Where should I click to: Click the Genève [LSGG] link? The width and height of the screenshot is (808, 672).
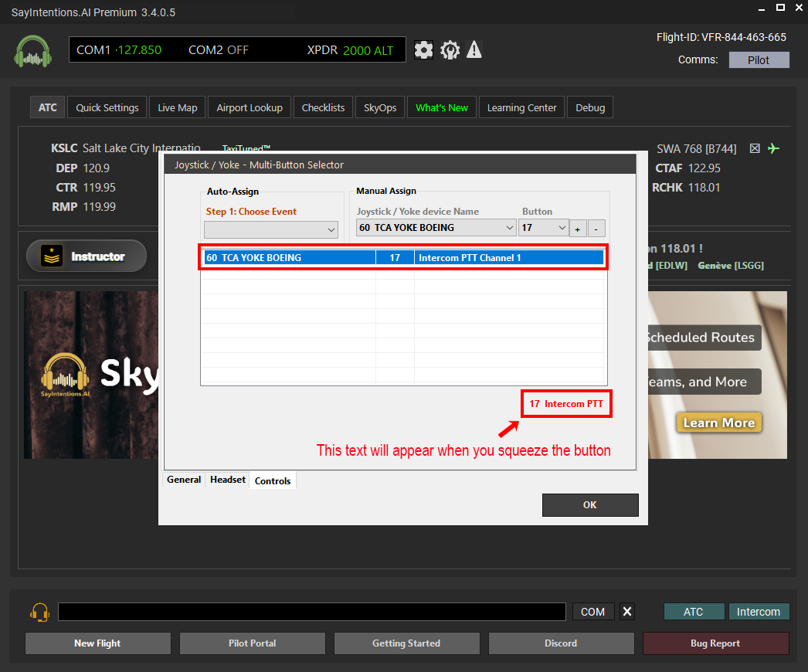[731, 266]
